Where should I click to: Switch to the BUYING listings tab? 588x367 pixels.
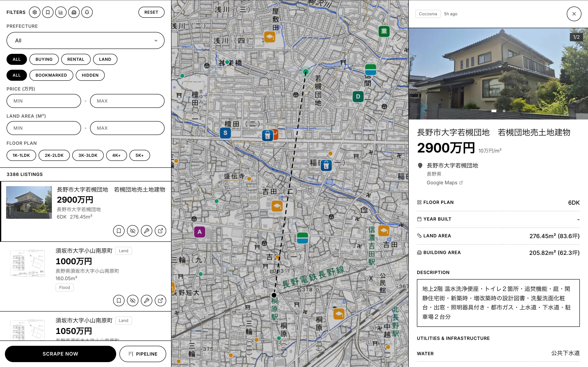coord(44,59)
